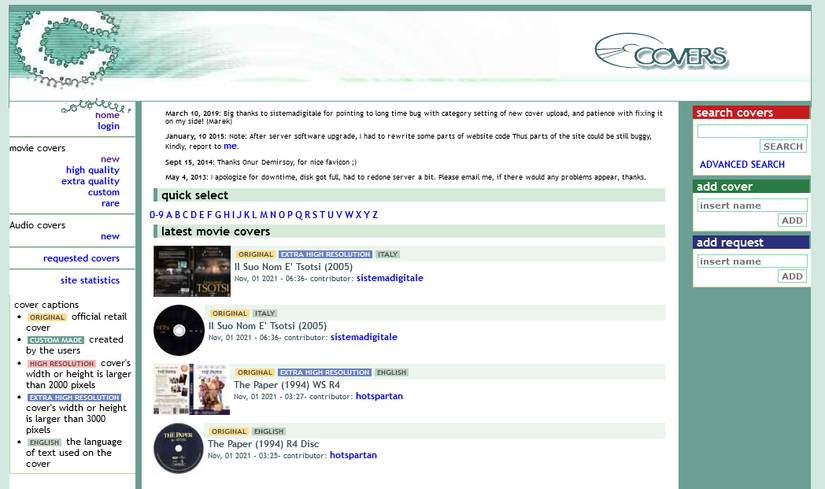Open the home link
Screen dimensions: 825x489
107,115
